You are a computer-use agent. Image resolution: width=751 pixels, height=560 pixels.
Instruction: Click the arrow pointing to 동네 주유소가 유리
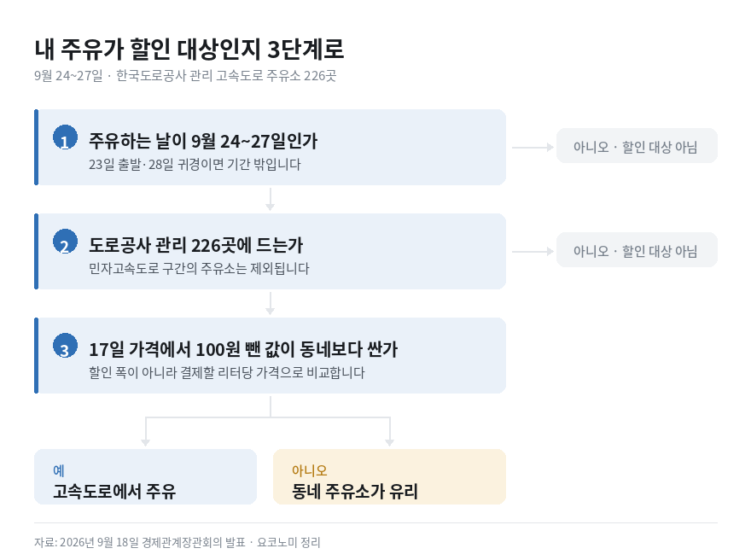pos(390,432)
